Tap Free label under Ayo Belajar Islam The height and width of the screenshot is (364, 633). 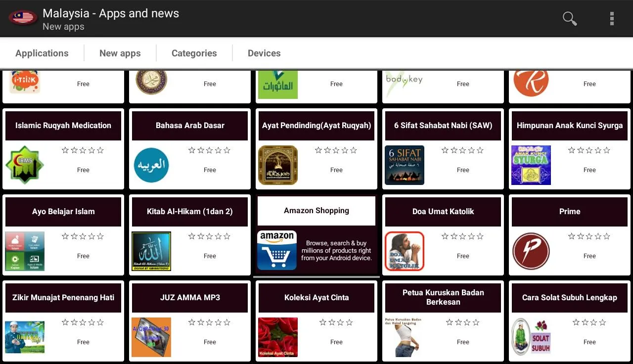coord(83,256)
